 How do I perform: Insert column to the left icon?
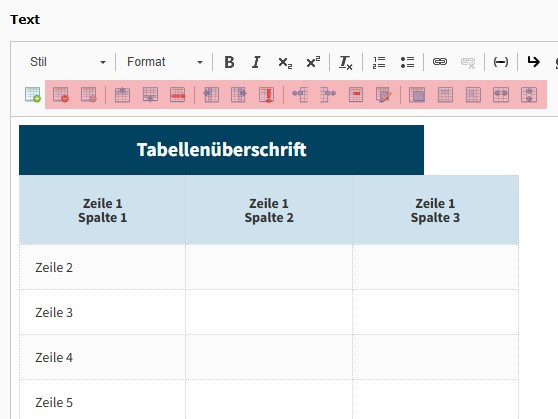click(x=211, y=95)
